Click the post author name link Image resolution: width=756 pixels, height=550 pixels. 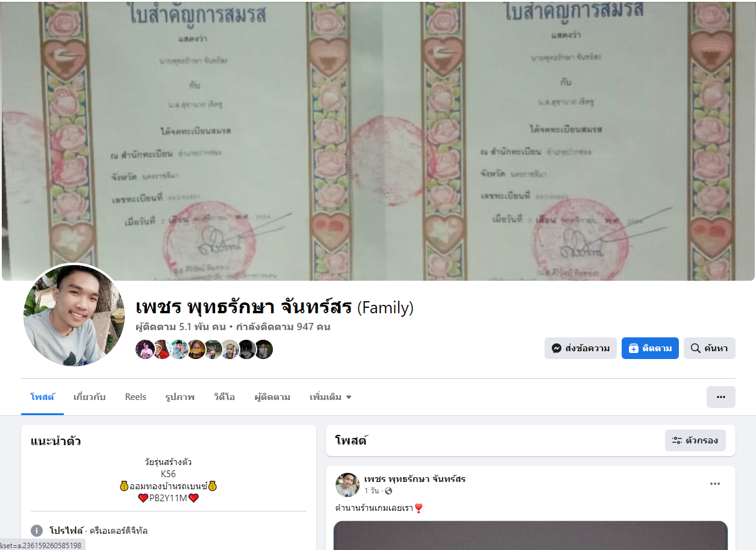[415, 479]
